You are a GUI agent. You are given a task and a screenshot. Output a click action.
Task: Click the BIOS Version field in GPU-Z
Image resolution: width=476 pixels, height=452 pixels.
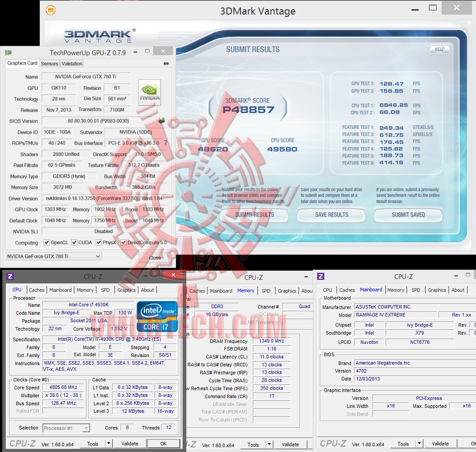pos(98,121)
